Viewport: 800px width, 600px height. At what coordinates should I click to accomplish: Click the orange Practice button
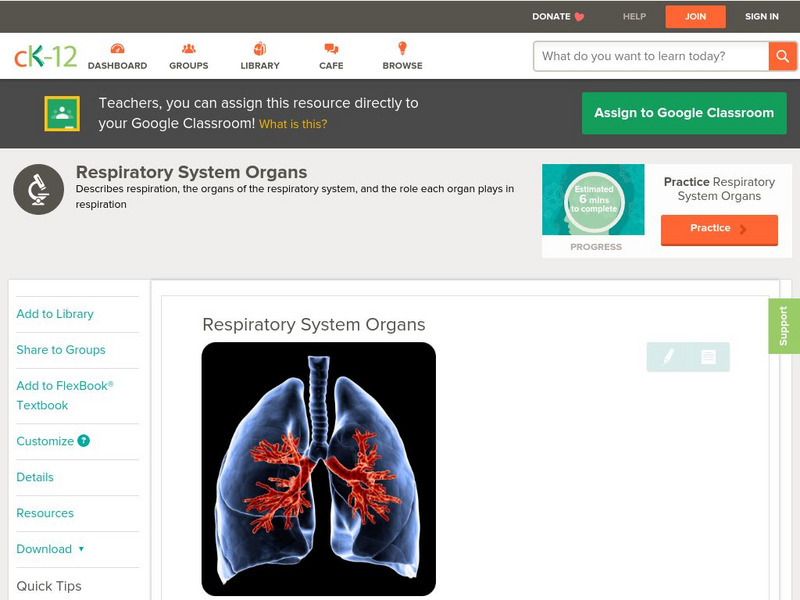(718, 229)
